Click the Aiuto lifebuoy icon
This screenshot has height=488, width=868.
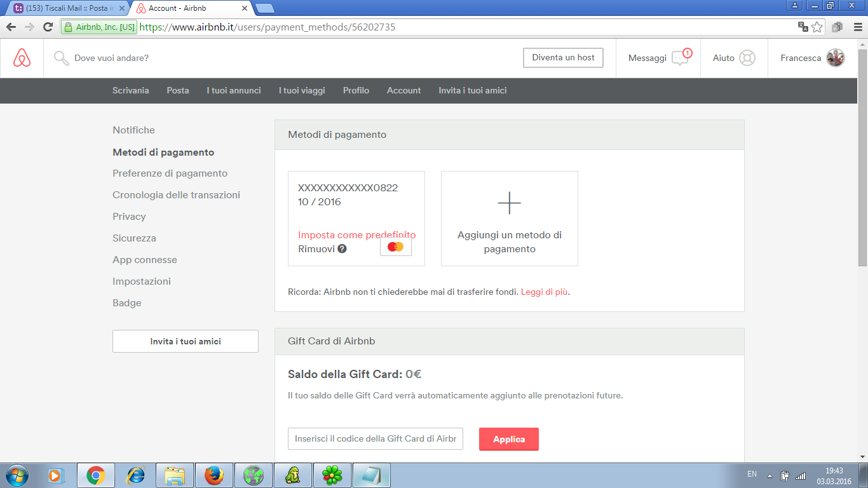747,58
